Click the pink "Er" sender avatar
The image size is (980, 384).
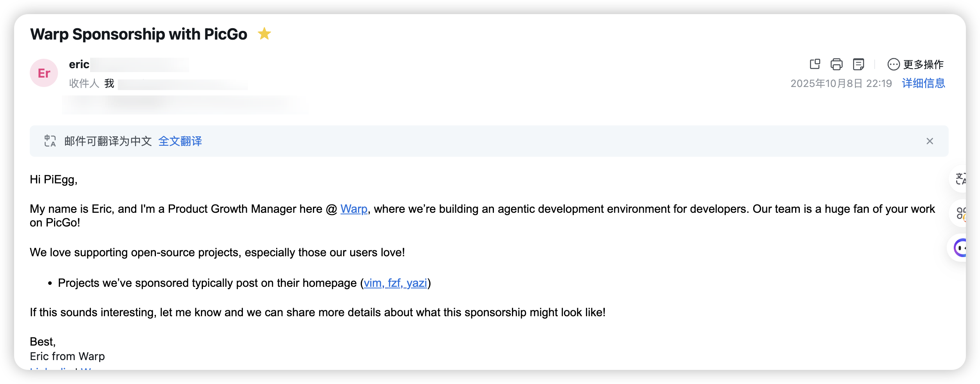click(x=44, y=73)
